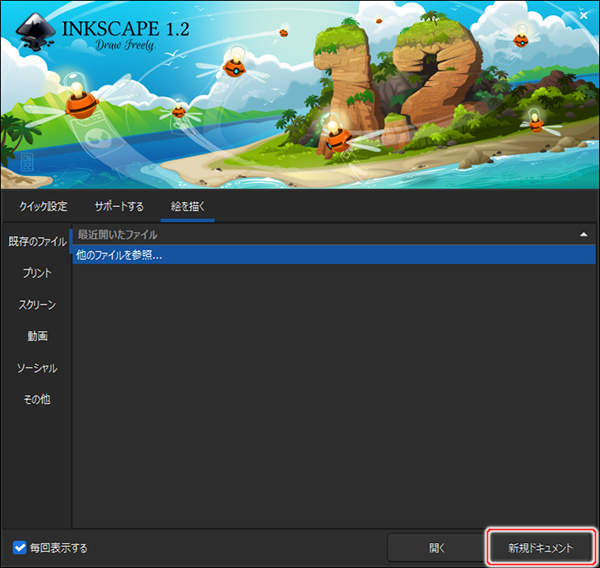Select the 動画 template category
600x568 pixels.
pos(37,336)
